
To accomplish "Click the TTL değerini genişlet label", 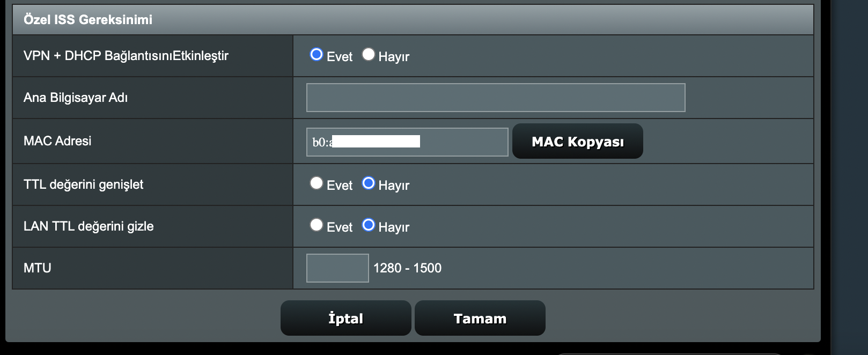I will click(x=83, y=184).
